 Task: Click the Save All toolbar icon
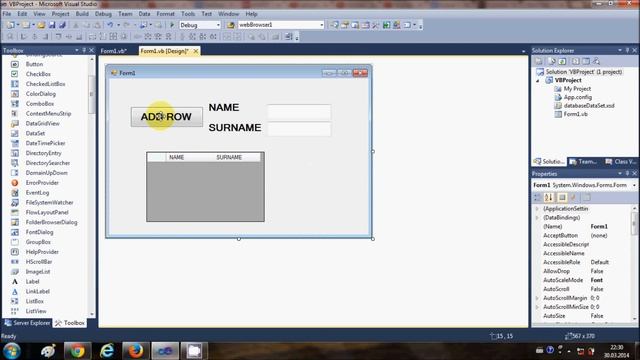tap(62, 25)
